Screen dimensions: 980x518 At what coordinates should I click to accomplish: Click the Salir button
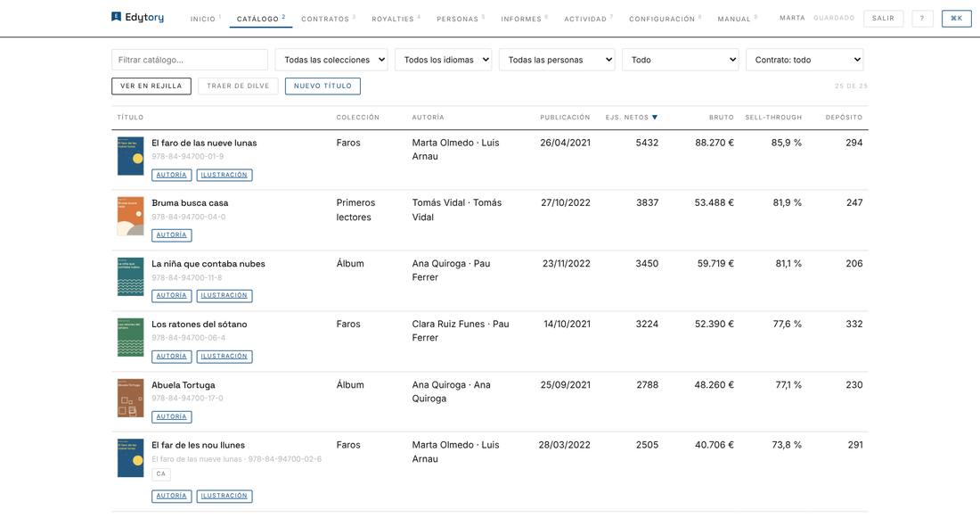[x=883, y=18]
